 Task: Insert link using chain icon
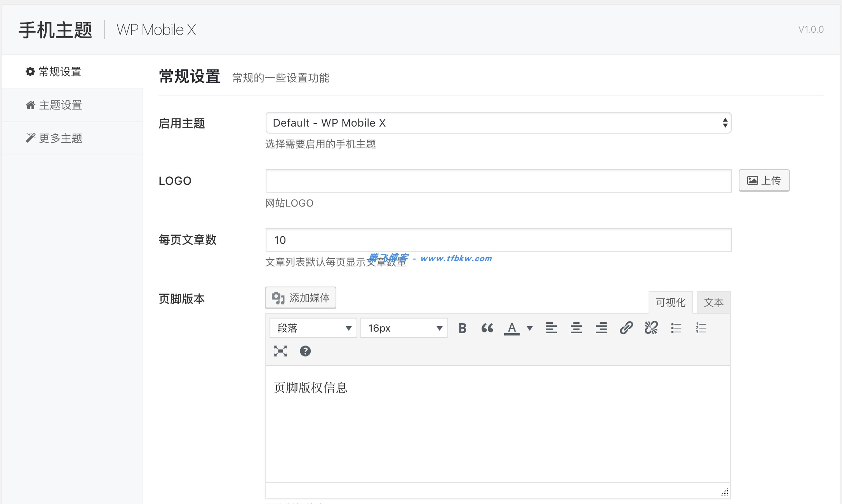coord(626,328)
